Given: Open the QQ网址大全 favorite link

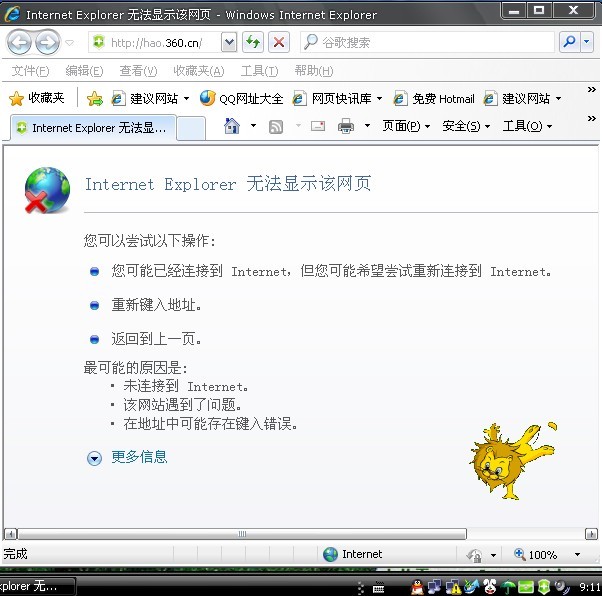Looking at the screenshot, I should pyautogui.click(x=241, y=99).
